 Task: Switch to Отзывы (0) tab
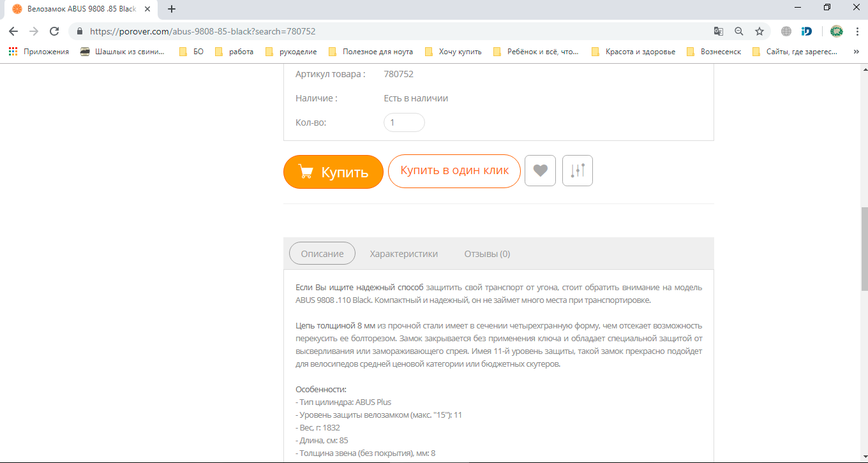click(x=487, y=254)
